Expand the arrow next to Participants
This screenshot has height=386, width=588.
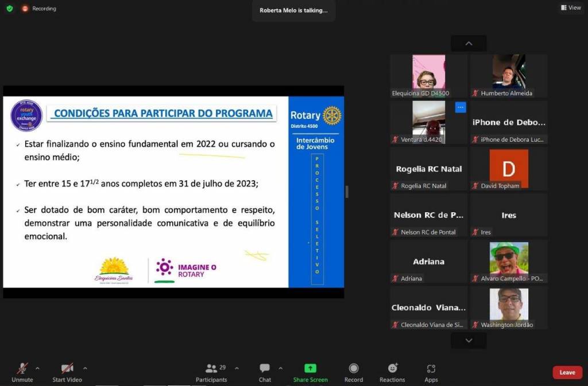[x=237, y=368]
